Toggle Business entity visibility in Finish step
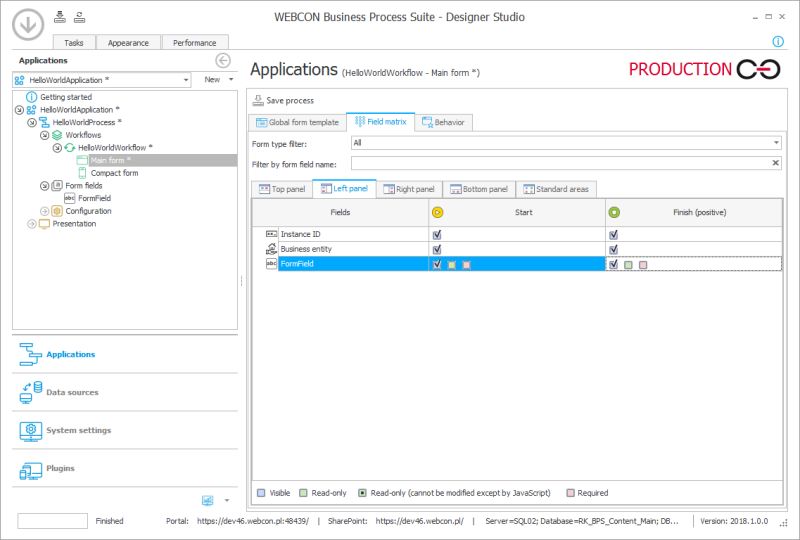800x540 pixels. (614, 250)
